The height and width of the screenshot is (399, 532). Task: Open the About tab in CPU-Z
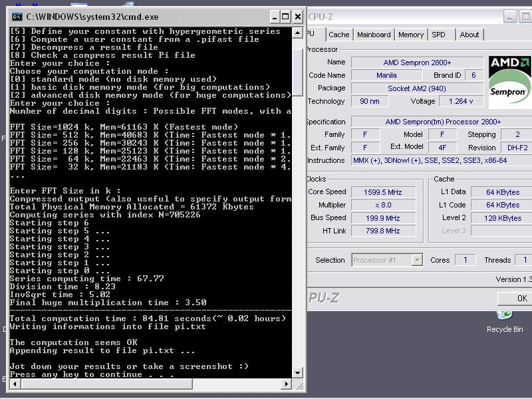click(x=469, y=35)
